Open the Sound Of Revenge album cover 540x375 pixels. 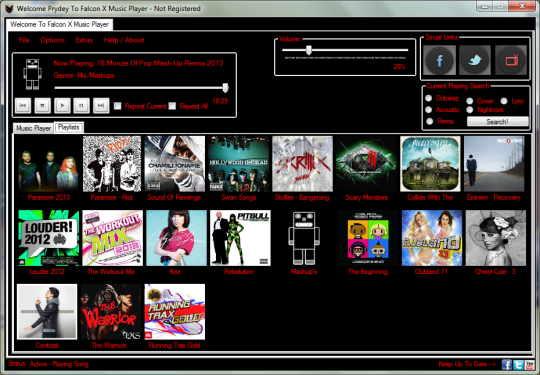coord(175,164)
